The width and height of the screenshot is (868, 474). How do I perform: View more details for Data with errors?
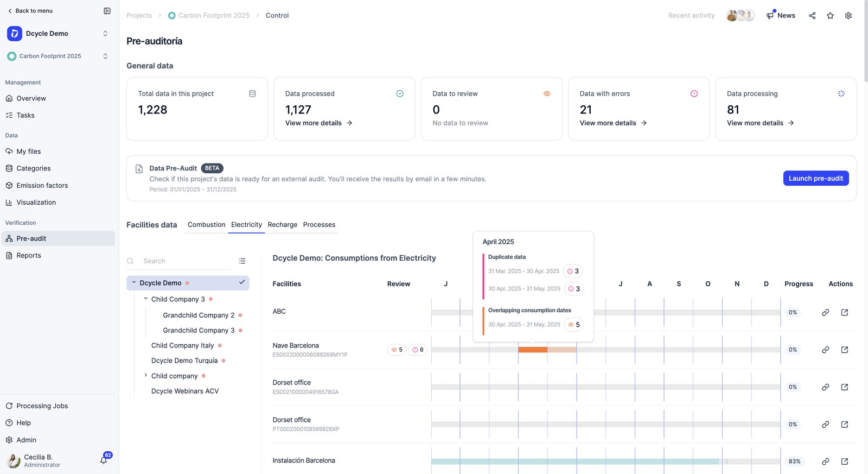[x=613, y=123]
